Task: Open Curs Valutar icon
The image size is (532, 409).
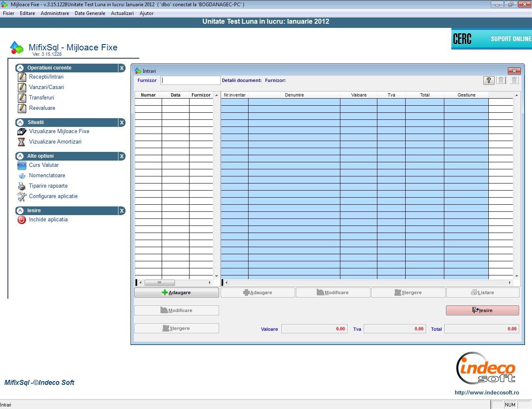Action: [22, 166]
